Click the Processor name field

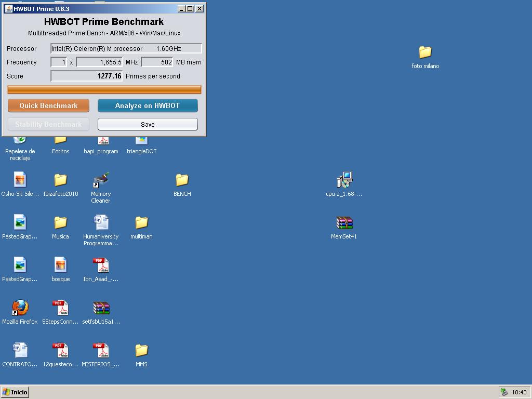coord(126,48)
